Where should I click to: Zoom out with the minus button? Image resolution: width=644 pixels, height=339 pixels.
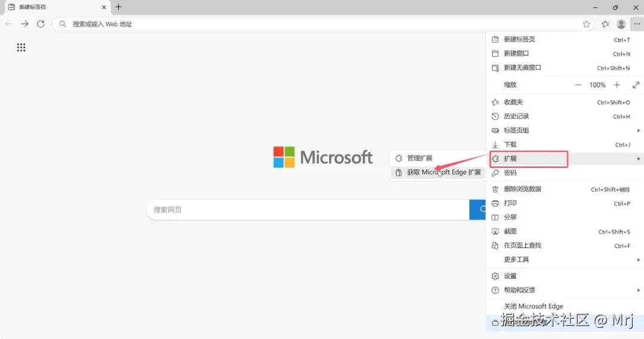tap(578, 85)
